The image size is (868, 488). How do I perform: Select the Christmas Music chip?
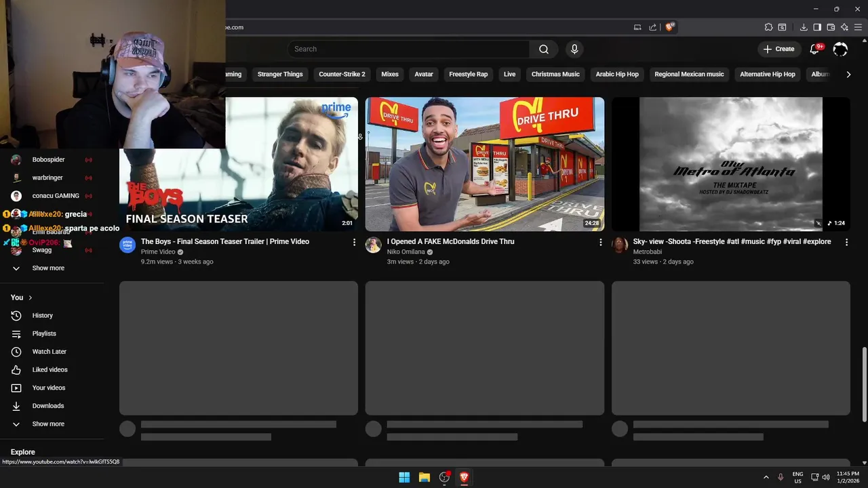click(x=555, y=75)
